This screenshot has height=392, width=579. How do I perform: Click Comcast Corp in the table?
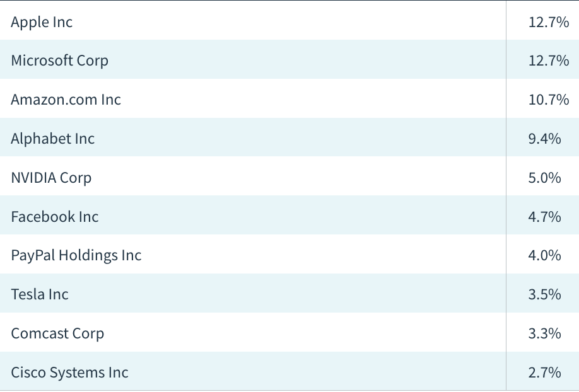(x=57, y=333)
